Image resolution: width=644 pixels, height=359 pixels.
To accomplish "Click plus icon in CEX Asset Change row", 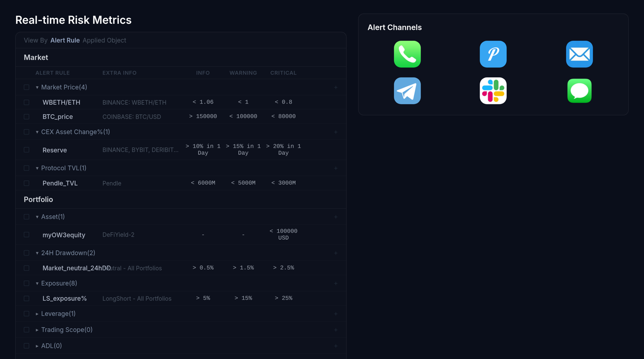I will 336,132.
